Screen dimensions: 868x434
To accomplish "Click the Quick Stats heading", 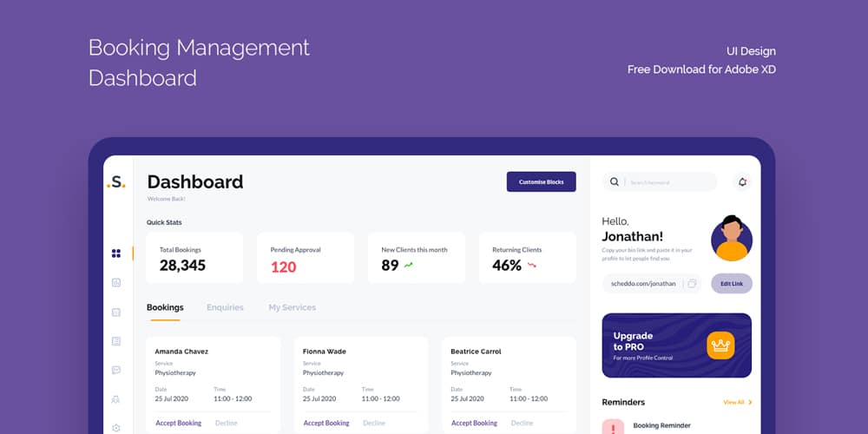I will tap(164, 222).
